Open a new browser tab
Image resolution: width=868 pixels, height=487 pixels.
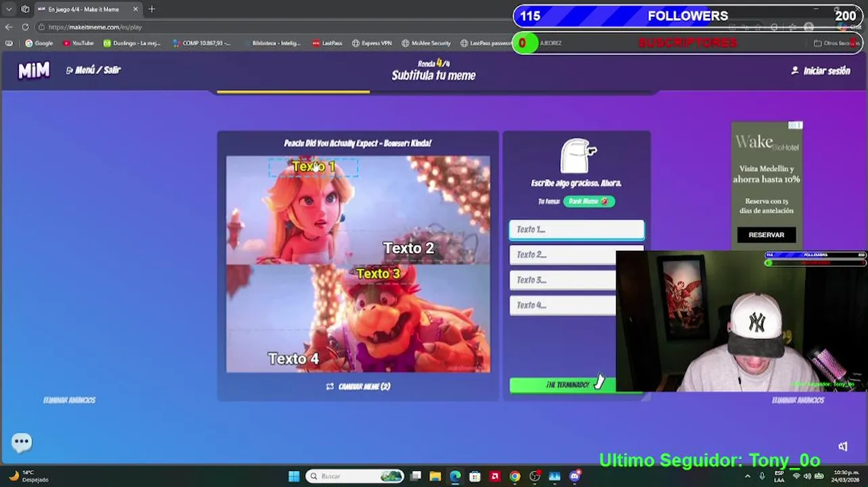151,9
